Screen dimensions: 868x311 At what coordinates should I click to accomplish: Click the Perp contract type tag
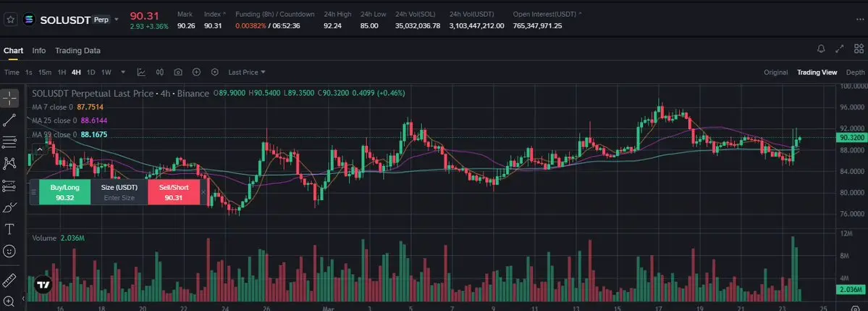101,20
